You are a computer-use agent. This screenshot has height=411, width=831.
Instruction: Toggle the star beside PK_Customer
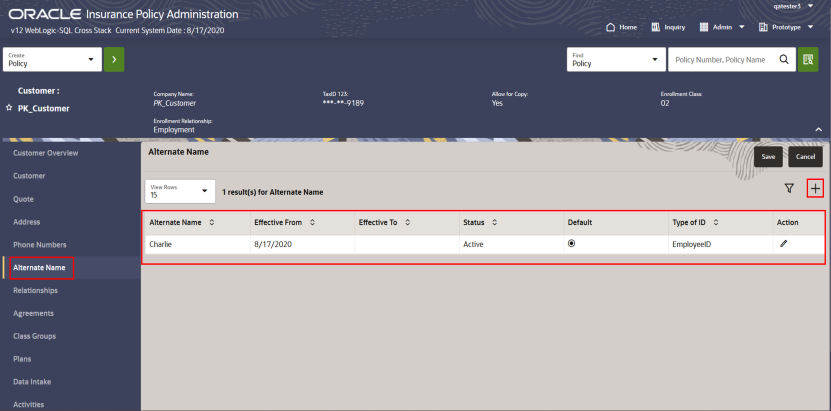click(x=8, y=108)
